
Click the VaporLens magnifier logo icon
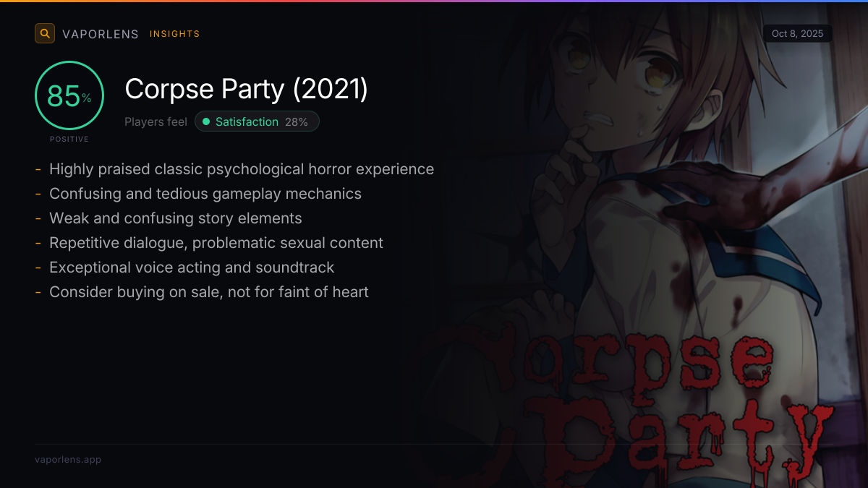click(45, 33)
